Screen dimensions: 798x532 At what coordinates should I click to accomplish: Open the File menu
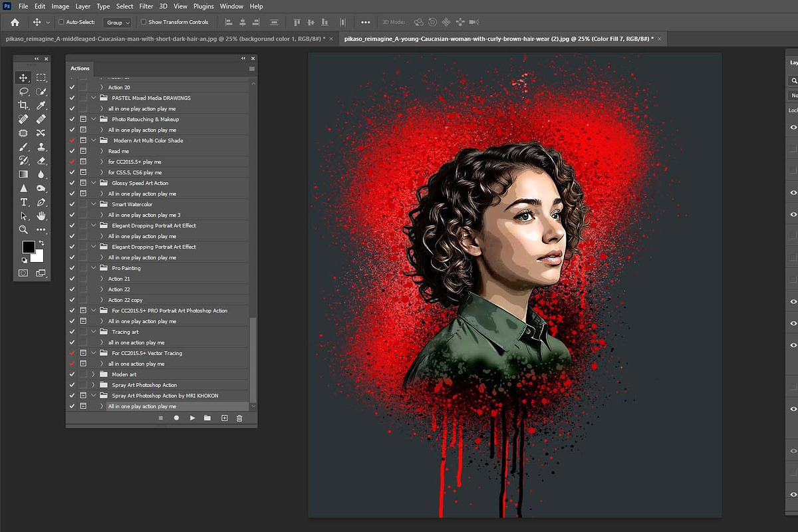(x=23, y=6)
